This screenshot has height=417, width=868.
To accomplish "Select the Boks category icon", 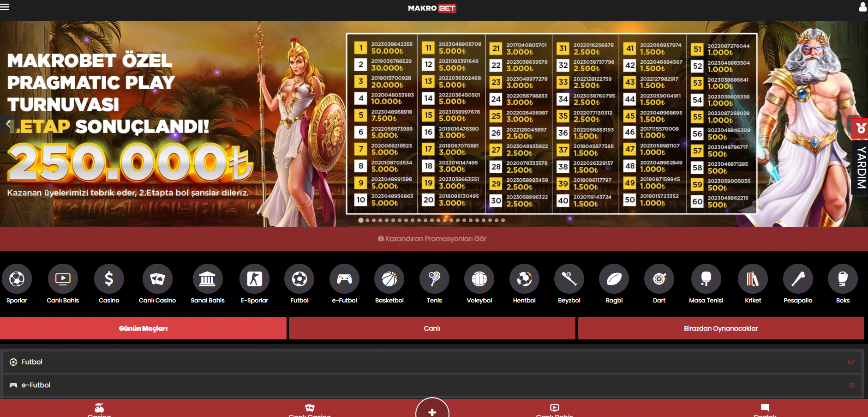I will pos(843,279).
